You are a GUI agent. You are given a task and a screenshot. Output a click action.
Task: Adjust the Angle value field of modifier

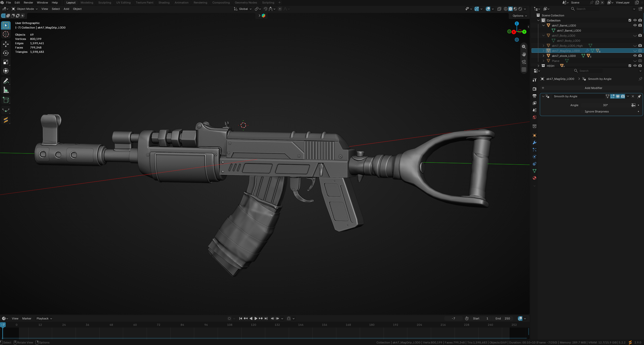point(605,105)
